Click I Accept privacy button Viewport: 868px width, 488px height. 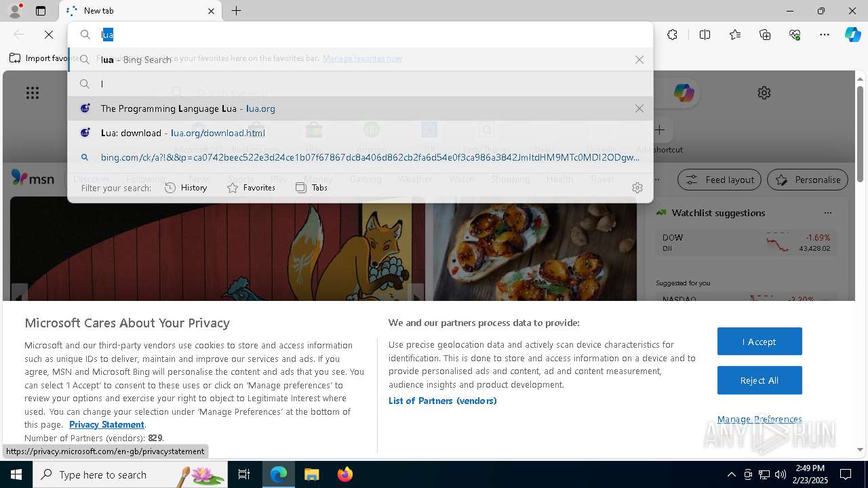pyautogui.click(x=759, y=342)
